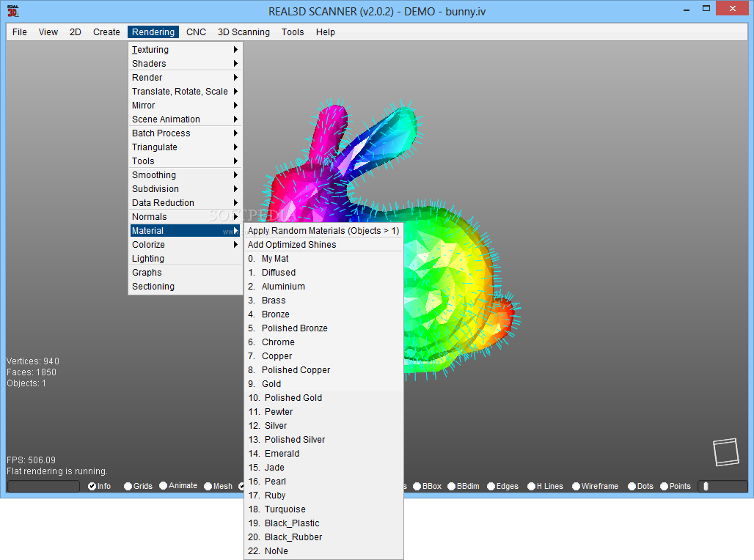Expand the Subdivision submenu
The image size is (754, 560).
[x=185, y=189]
